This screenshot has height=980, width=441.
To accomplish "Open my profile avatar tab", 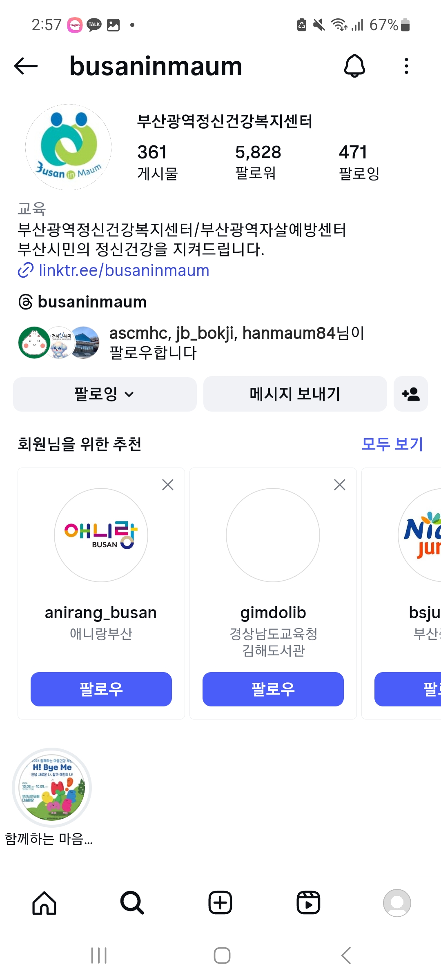I will click(x=396, y=903).
